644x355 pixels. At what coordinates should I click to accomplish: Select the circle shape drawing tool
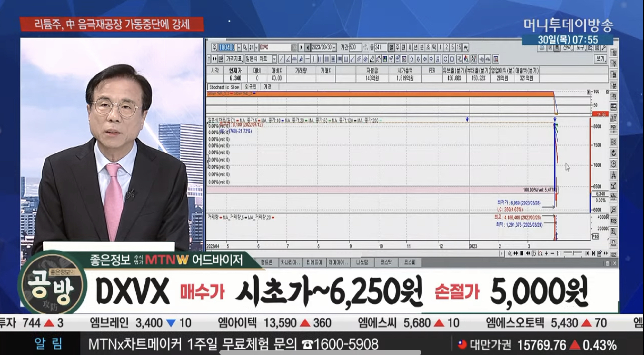[x=445, y=59]
